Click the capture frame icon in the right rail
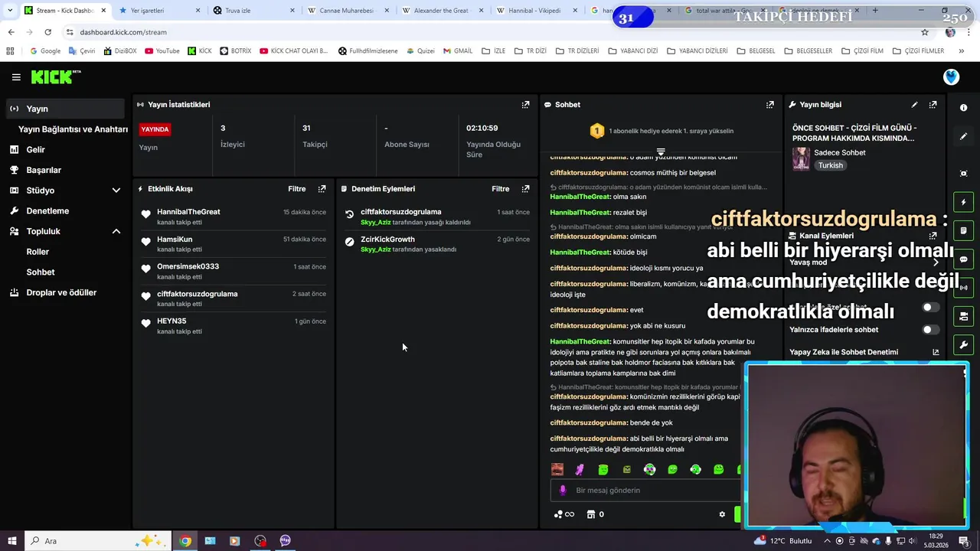 pos(963,174)
